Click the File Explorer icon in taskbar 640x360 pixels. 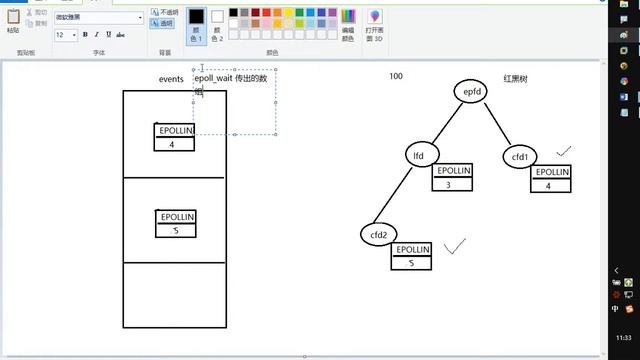[624, 4]
